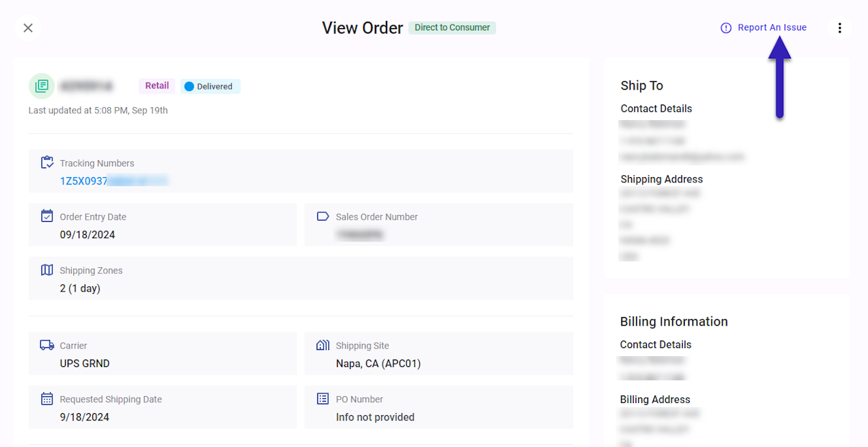This screenshot has height=447, width=868.
Task: Select the Order Entry Date value 09/18/2024
Action: coord(87,235)
